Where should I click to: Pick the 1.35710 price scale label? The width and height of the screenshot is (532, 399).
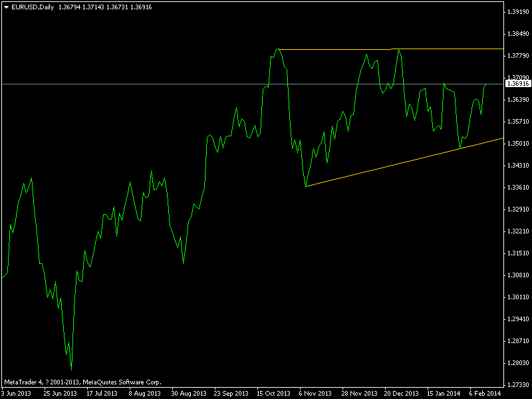tap(518, 122)
